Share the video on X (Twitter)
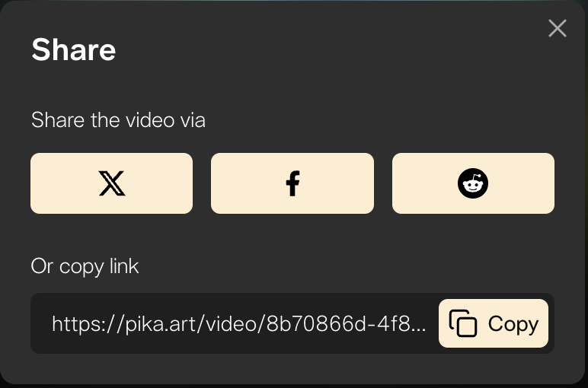The width and height of the screenshot is (588, 388). click(111, 183)
